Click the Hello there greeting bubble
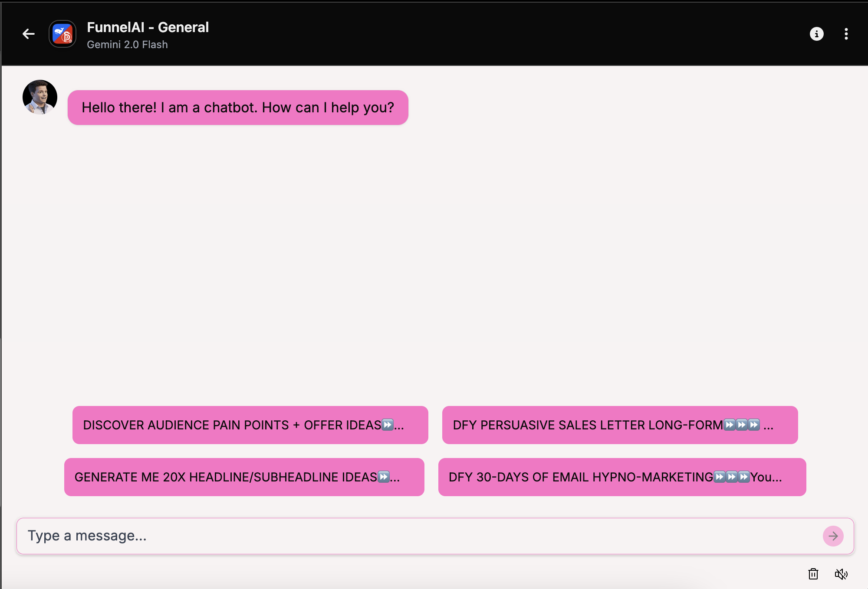 238,108
